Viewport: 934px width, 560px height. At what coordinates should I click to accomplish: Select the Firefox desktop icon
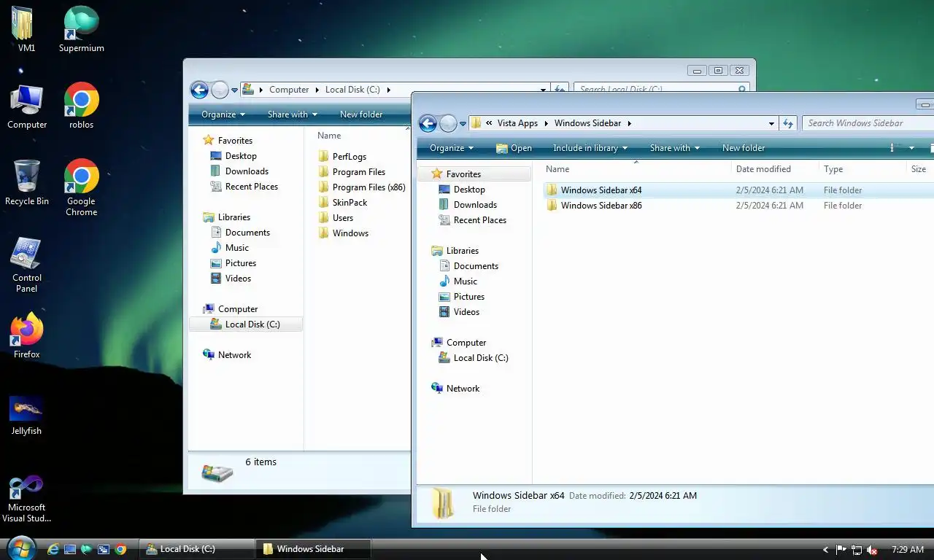tap(27, 335)
